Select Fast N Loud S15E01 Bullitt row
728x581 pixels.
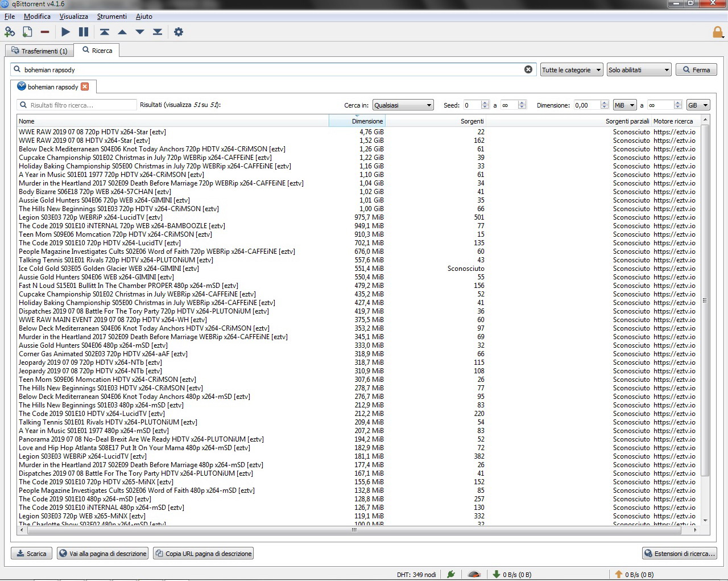tap(358, 286)
